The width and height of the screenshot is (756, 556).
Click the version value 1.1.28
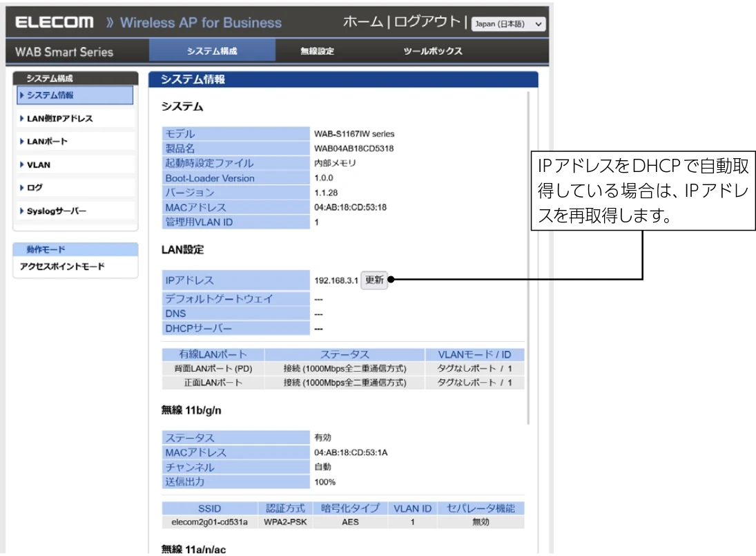(326, 193)
